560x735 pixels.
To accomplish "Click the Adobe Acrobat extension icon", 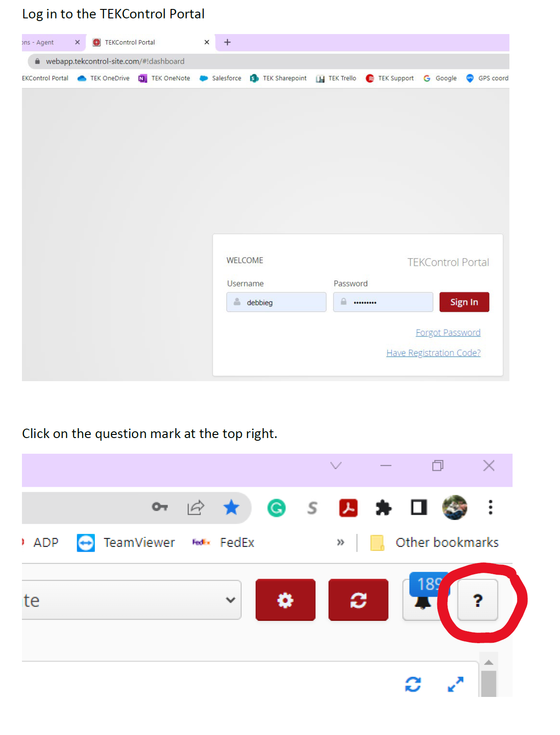I will [x=348, y=508].
